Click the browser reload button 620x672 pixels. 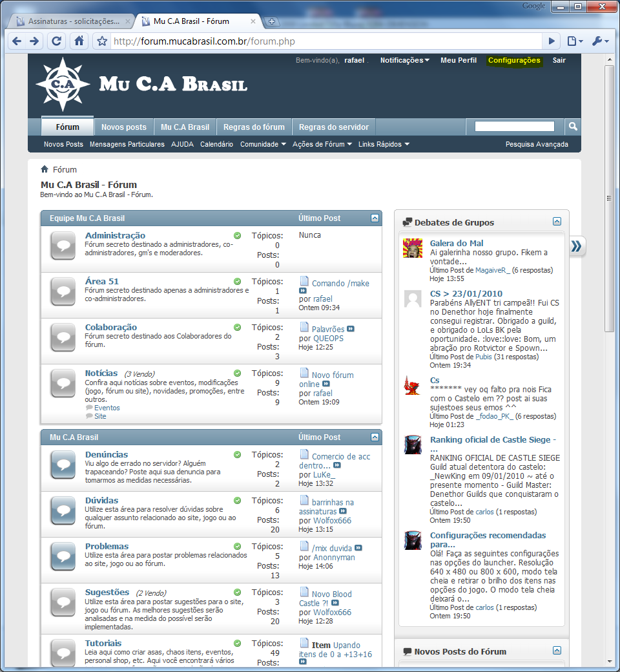pos(57,41)
